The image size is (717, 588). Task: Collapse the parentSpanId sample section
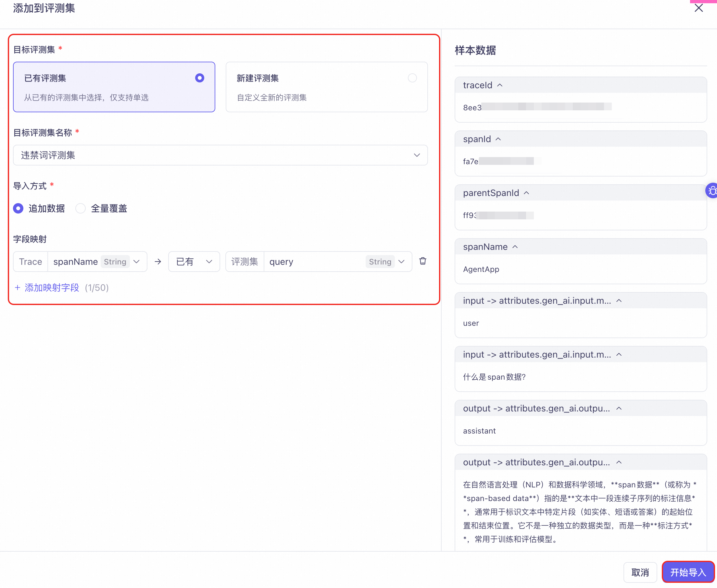click(526, 193)
